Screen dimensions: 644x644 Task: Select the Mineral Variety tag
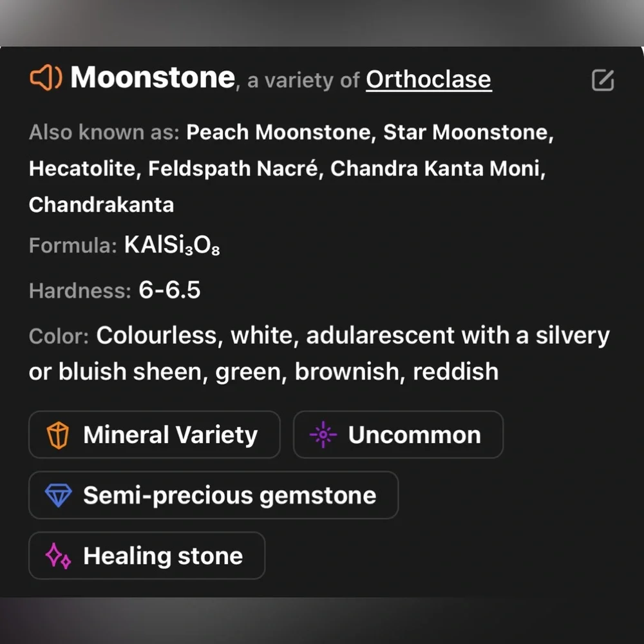tap(155, 435)
